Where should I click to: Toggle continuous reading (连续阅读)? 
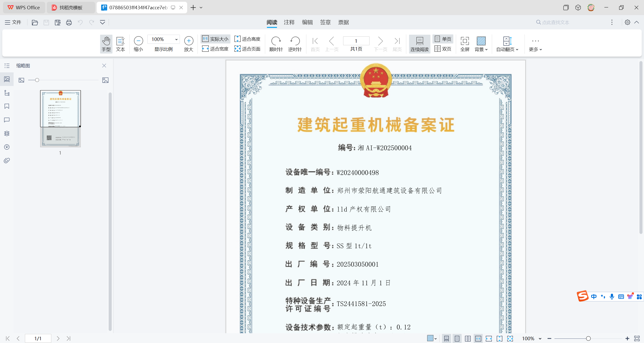419,44
